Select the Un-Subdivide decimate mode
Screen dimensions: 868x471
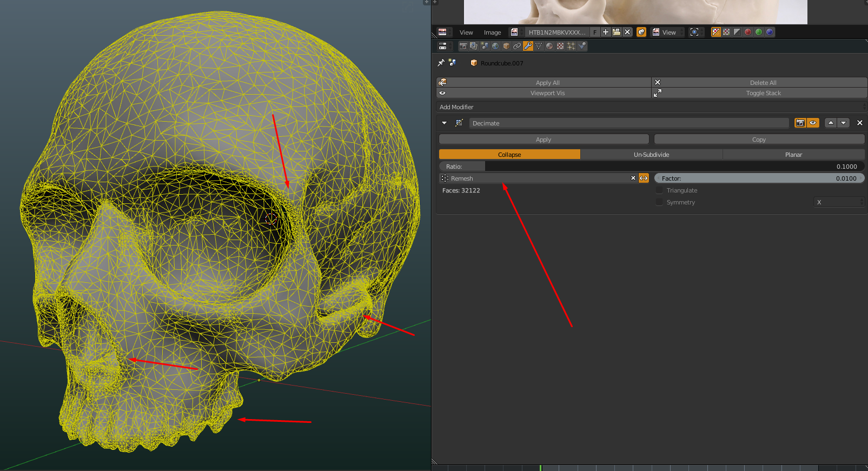(652, 154)
